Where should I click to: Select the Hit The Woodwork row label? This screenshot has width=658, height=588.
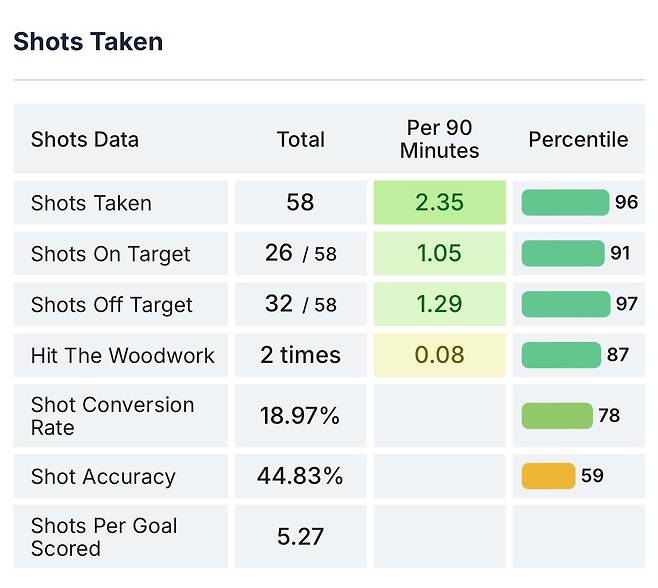[x=122, y=356]
